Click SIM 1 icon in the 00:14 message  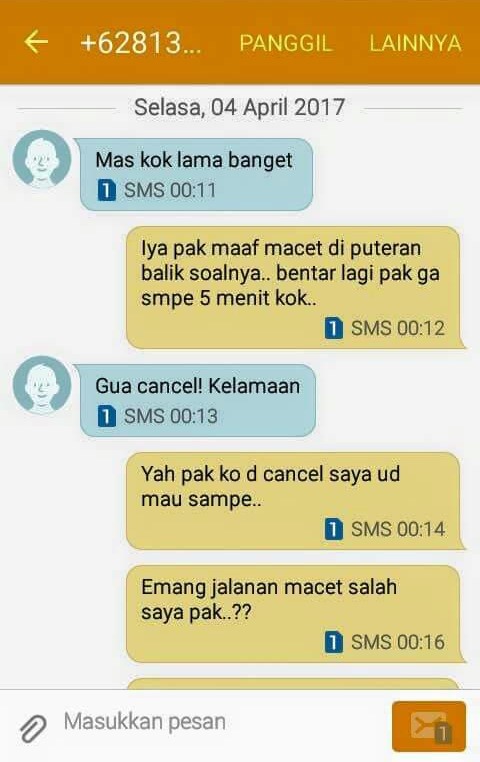[333, 529]
